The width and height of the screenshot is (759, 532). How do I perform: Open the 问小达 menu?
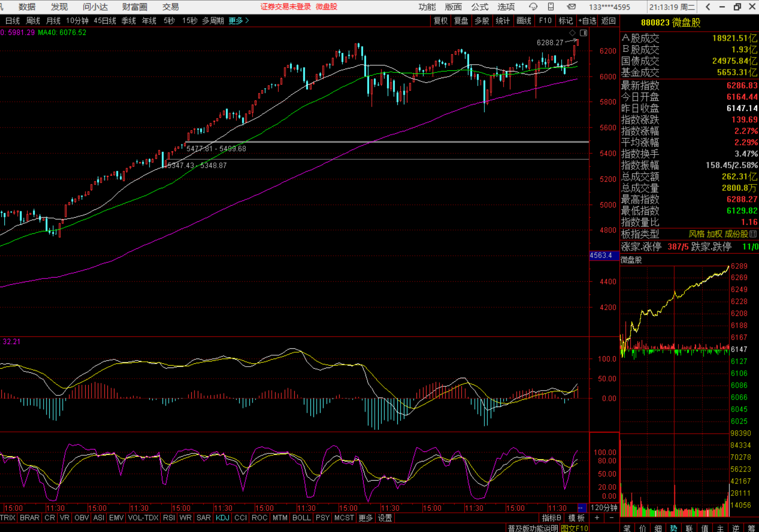click(x=95, y=7)
